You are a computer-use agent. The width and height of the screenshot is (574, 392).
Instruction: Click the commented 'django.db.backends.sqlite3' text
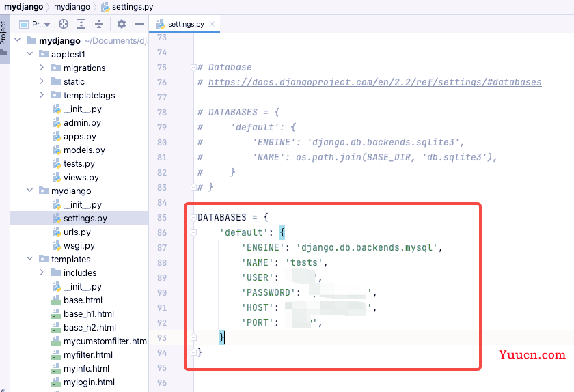[383, 142]
